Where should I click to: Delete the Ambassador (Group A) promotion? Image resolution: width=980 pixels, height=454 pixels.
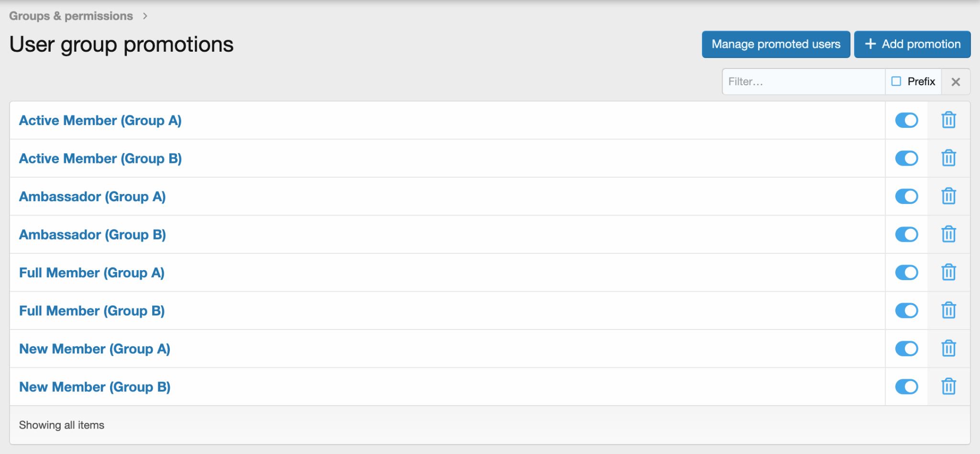pos(948,196)
